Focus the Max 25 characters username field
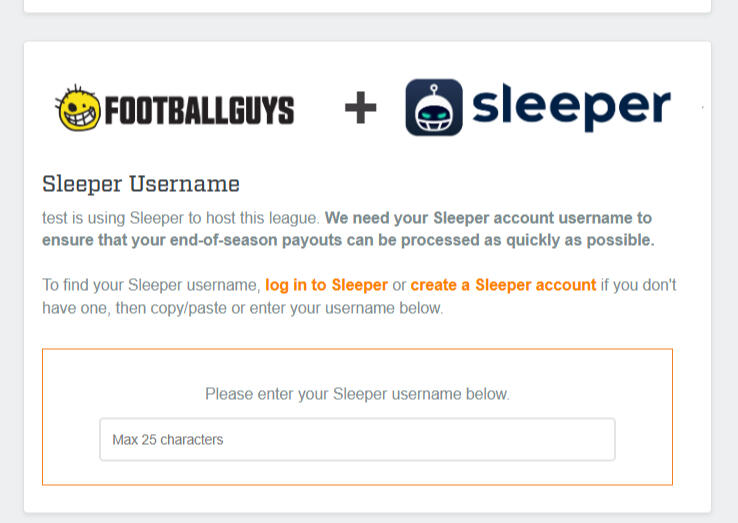The height and width of the screenshot is (523, 738). [x=357, y=439]
